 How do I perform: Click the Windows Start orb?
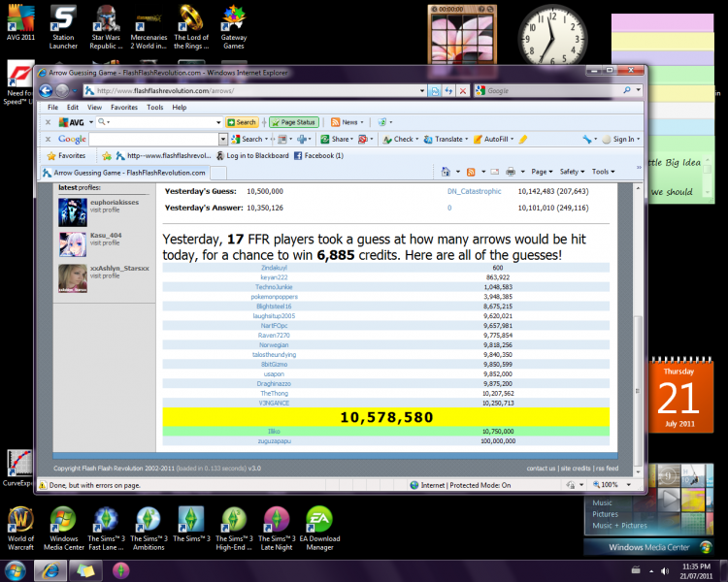pos(15,570)
